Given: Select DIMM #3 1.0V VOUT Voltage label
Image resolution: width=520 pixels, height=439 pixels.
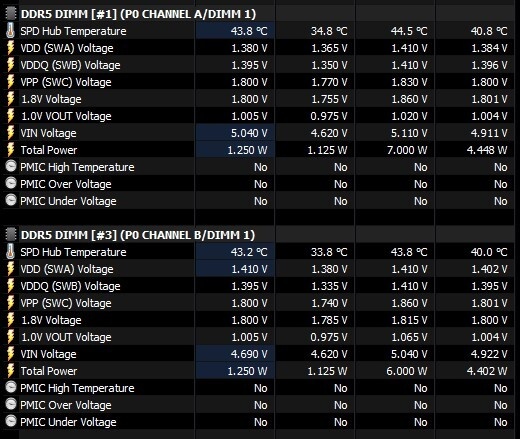Looking at the screenshot, I should 66,337.
